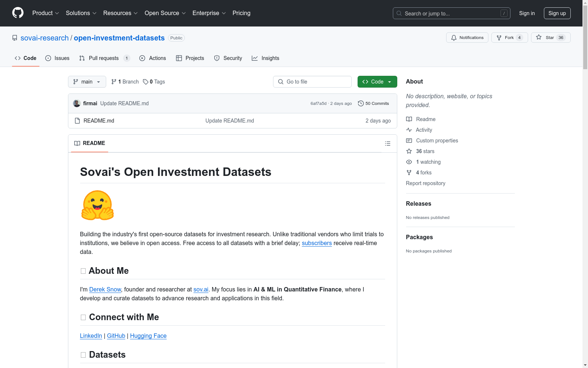
Task: Click the book icon beside README heading
Action: [77, 143]
